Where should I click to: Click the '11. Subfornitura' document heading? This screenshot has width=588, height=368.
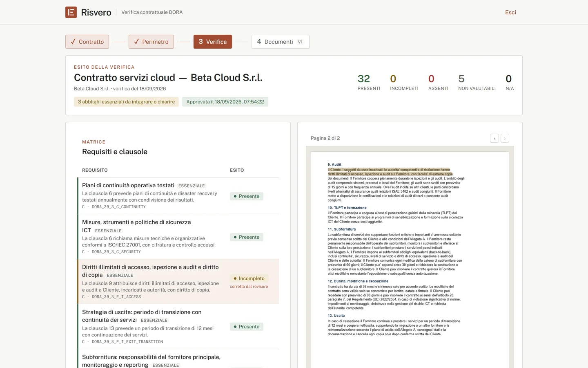click(342, 229)
